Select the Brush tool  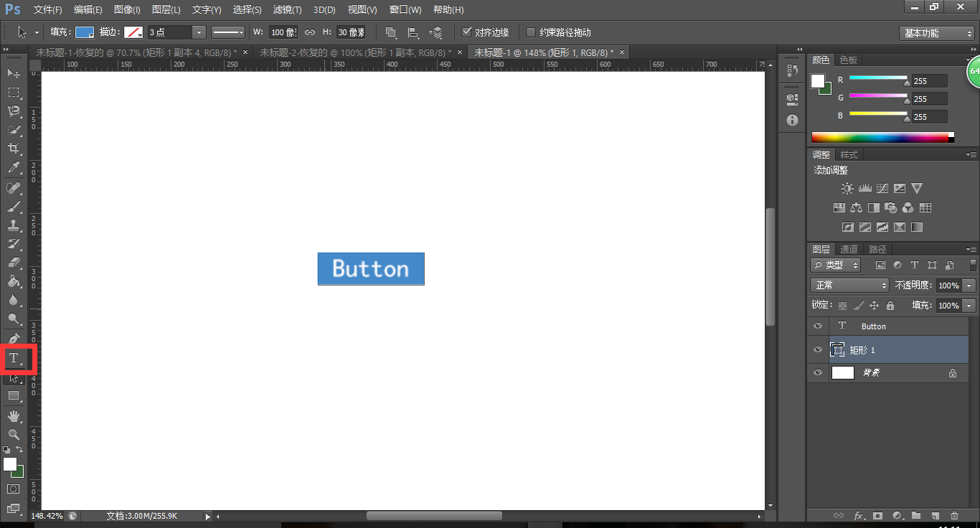(x=14, y=204)
